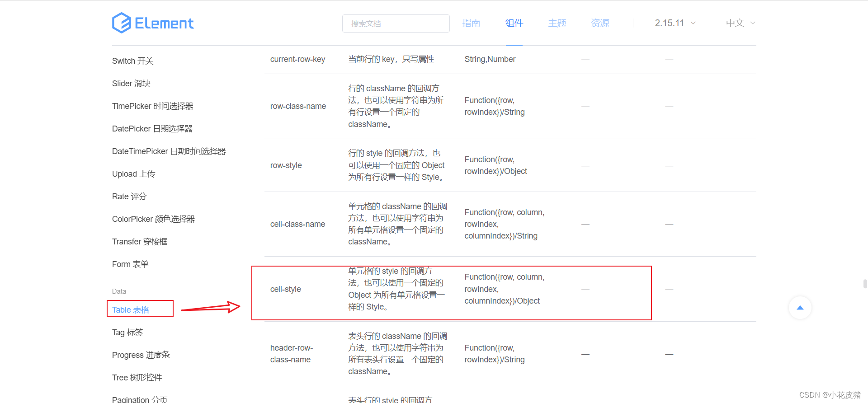Click the row-style attribute cell
868x403 pixels.
pos(286,165)
